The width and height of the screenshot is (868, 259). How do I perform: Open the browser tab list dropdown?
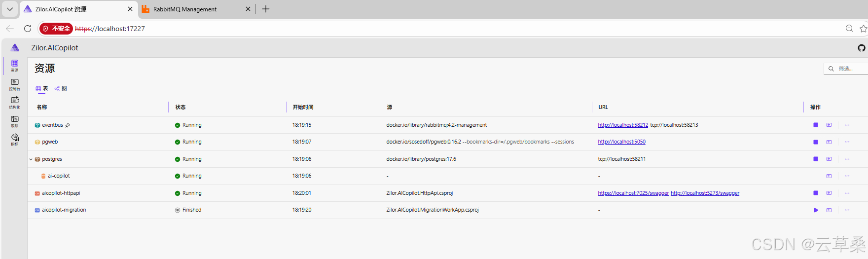point(10,9)
